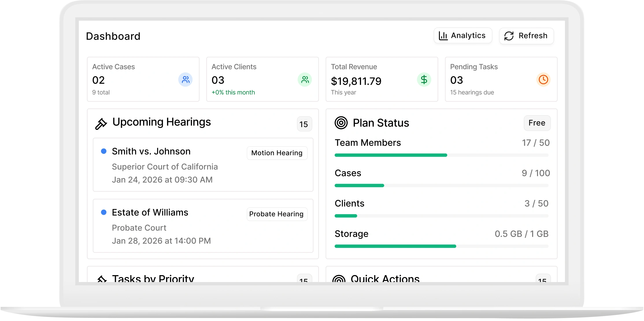The width and height of the screenshot is (644, 321).
Task: Click the '15 hearings due' text
Action: 472,93
